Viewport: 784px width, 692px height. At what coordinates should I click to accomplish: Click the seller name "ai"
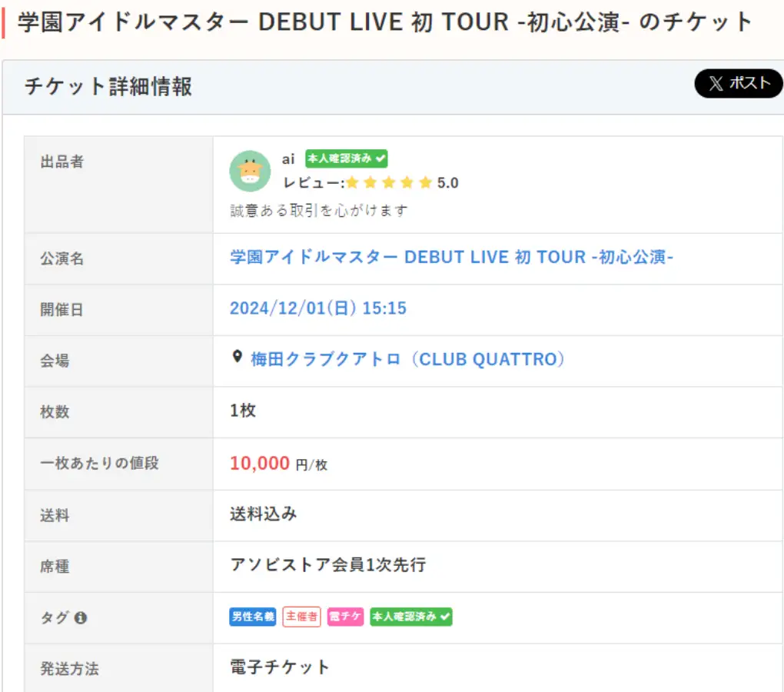(288, 159)
